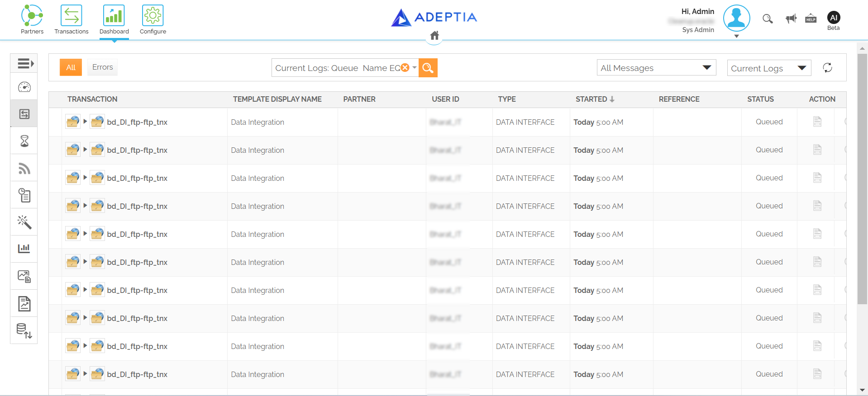Click the orange search button

pyautogui.click(x=428, y=68)
